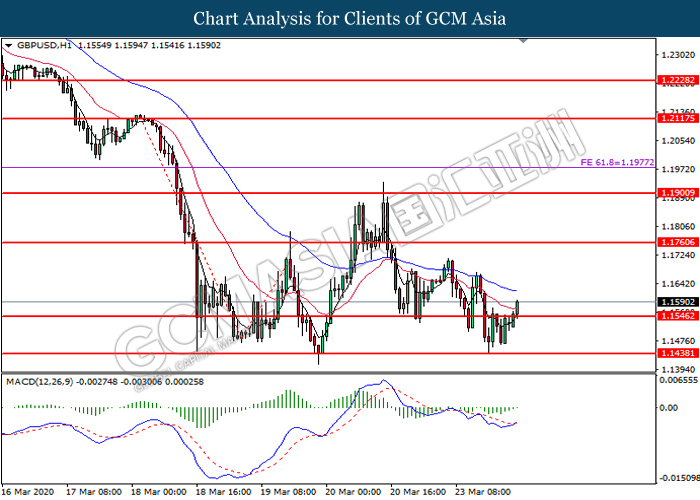Click the triangle arrow before GBPUSD,H1
This screenshot has width=700, height=500.
coord(8,46)
